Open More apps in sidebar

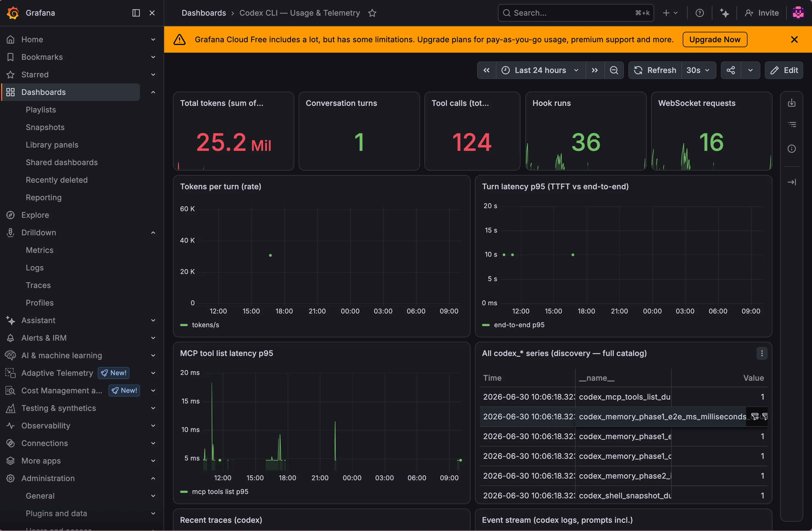[x=41, y=461]
